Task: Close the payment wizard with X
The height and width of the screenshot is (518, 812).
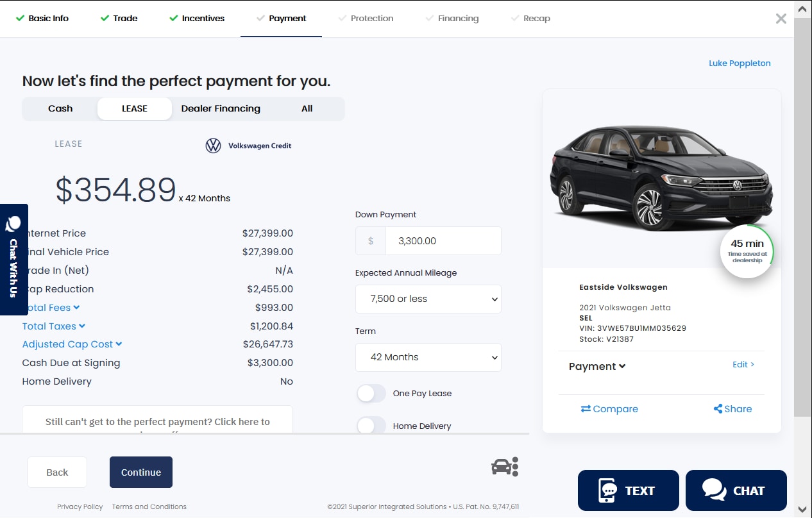Action: coord(781,19)
